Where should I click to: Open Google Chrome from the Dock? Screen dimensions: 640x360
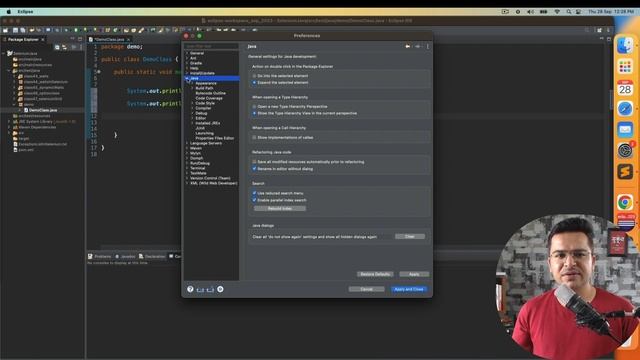point(625,202)
